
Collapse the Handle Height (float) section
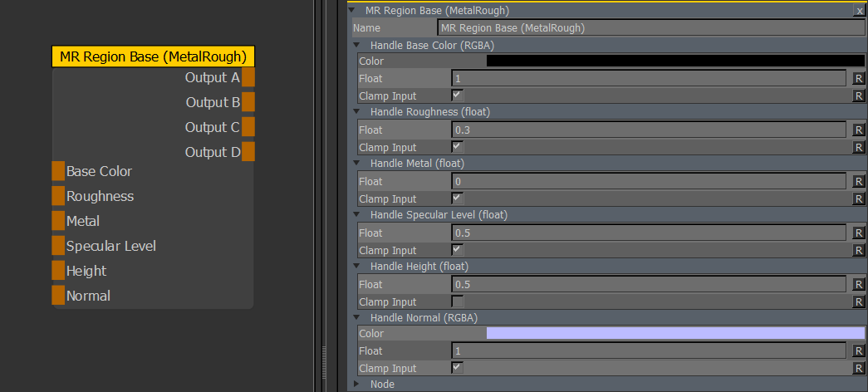357,267
